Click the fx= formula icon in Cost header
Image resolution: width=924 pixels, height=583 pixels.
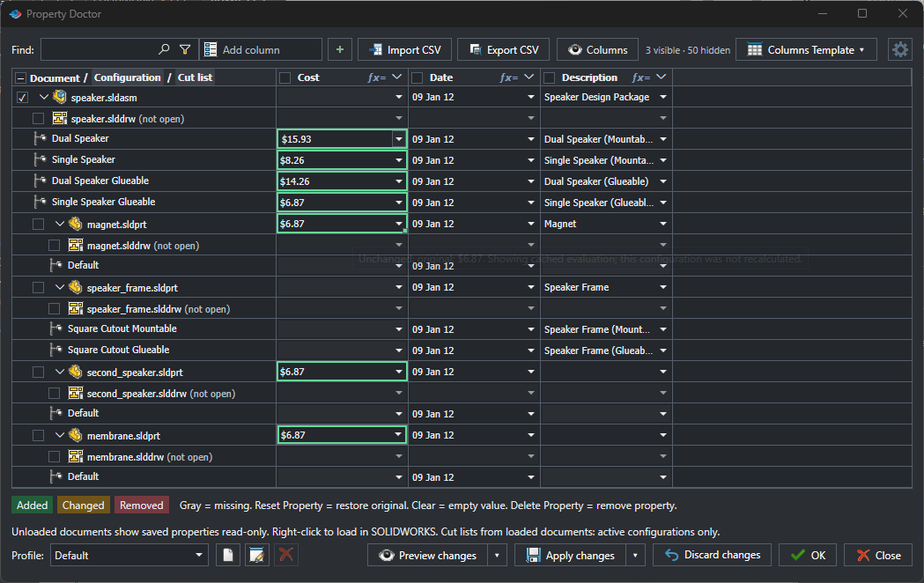pyautogui.click(x=376, y=77)
